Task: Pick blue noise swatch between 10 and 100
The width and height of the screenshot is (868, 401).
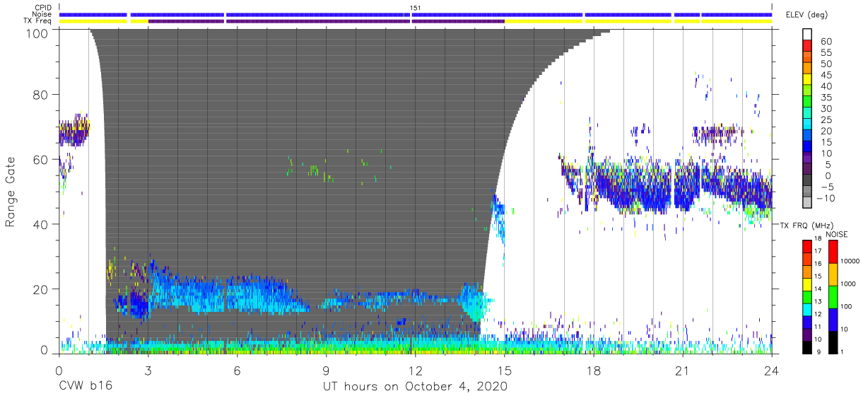Action: coord(833,320)
